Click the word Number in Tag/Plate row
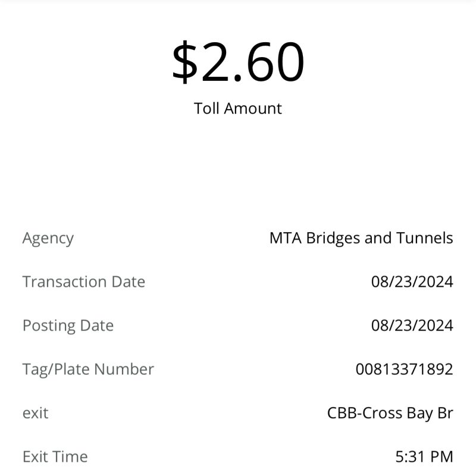This screenshot has width=476, height=476. [124, 369]
